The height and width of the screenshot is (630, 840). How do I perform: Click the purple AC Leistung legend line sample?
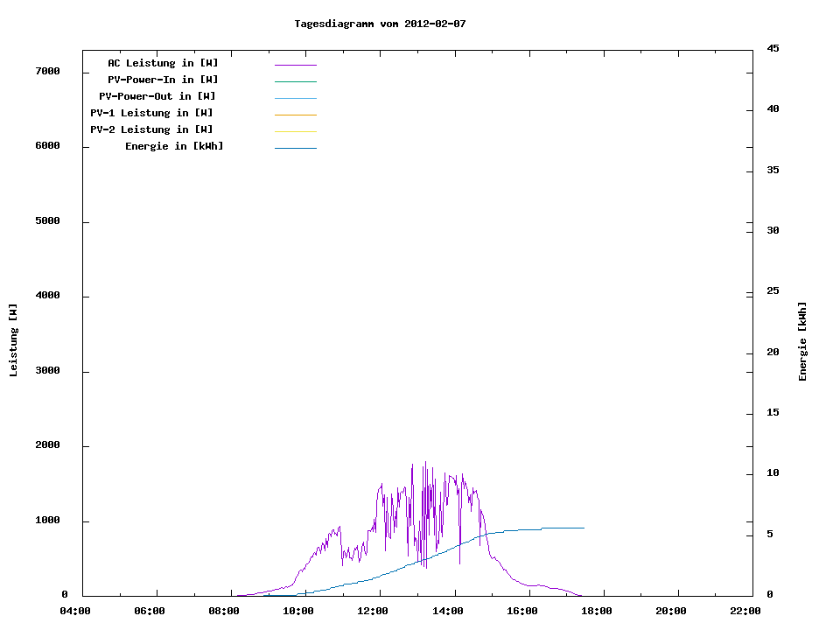pyautogui.click(x=295, y=65)
